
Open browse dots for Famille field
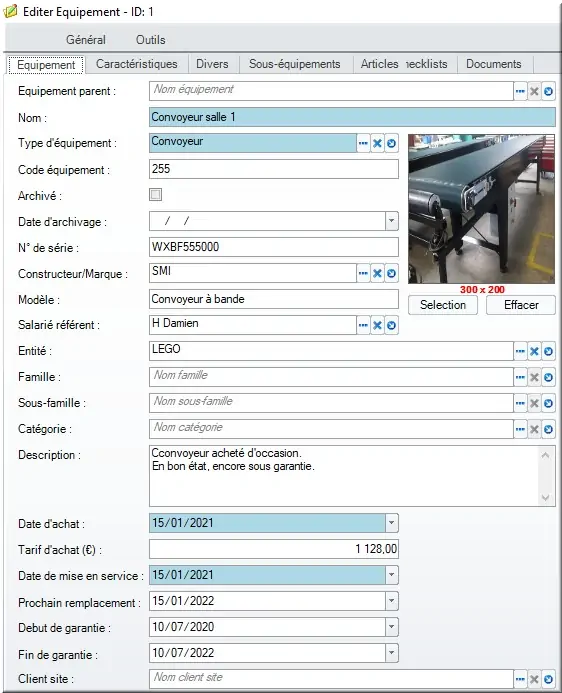coord(520,377)
